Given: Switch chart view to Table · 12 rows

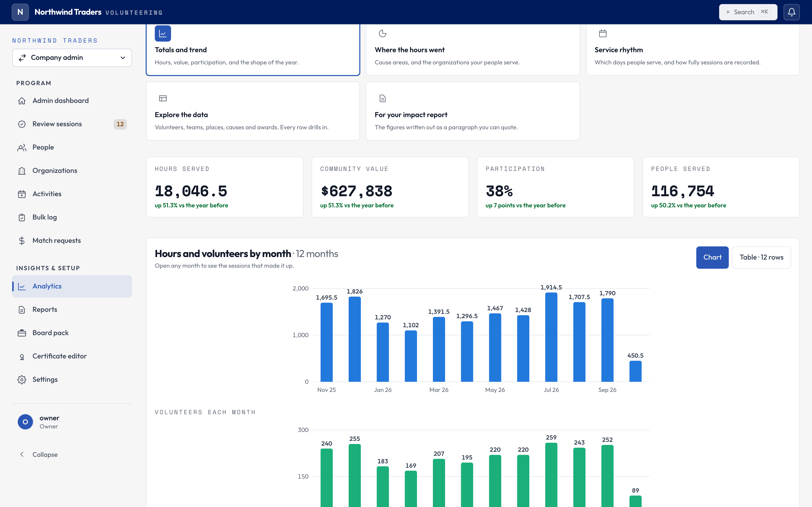Looking at the screenshot, I should [761, 257].
